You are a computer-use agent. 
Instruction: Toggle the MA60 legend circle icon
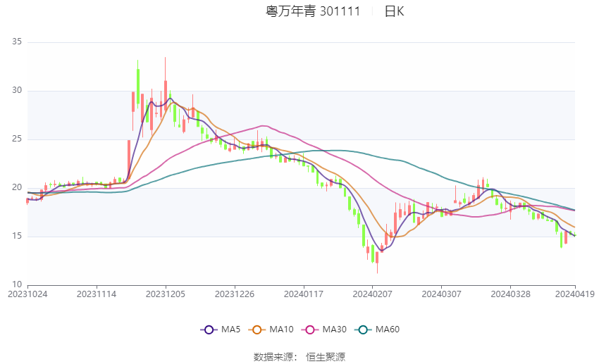(x=363, y=330)
